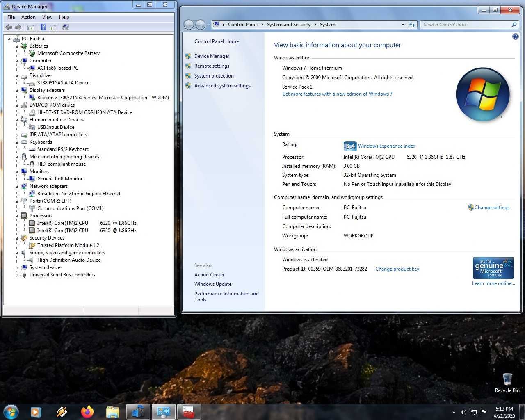Open Help via blue question mark toolbar icon
The height and width of the screenshot is (420, 525).
pos(43,27)
